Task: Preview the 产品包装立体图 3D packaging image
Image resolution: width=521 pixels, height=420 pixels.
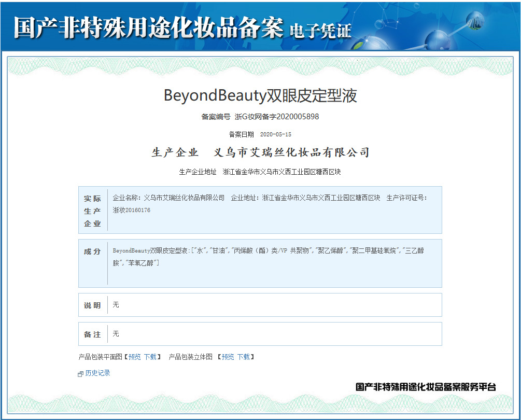Action: [228, 357]
